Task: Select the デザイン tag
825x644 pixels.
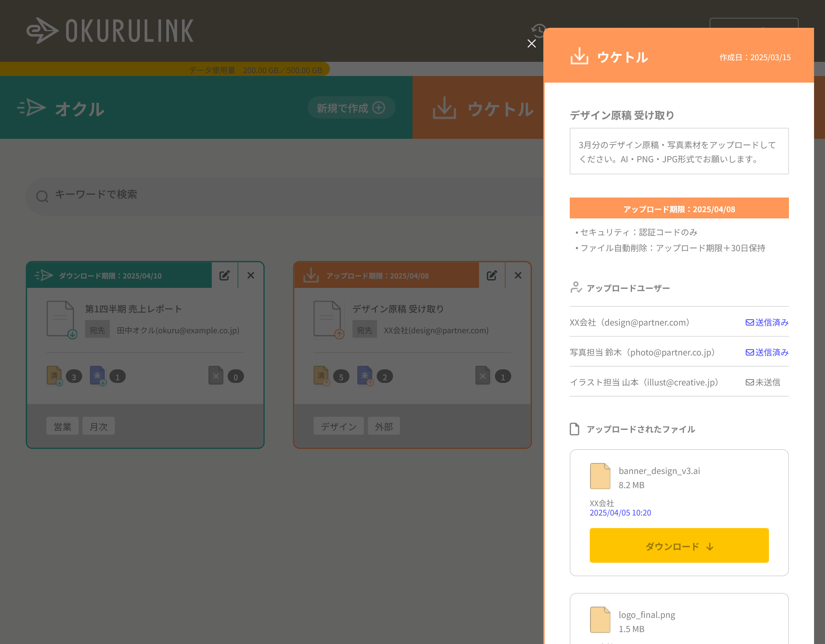Action: tap(338, 426)
